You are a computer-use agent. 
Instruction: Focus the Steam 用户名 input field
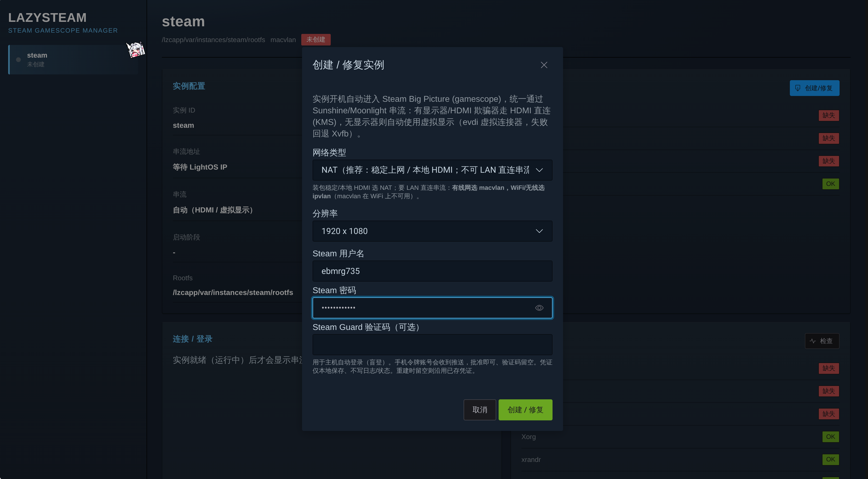[x=432, y=271]
